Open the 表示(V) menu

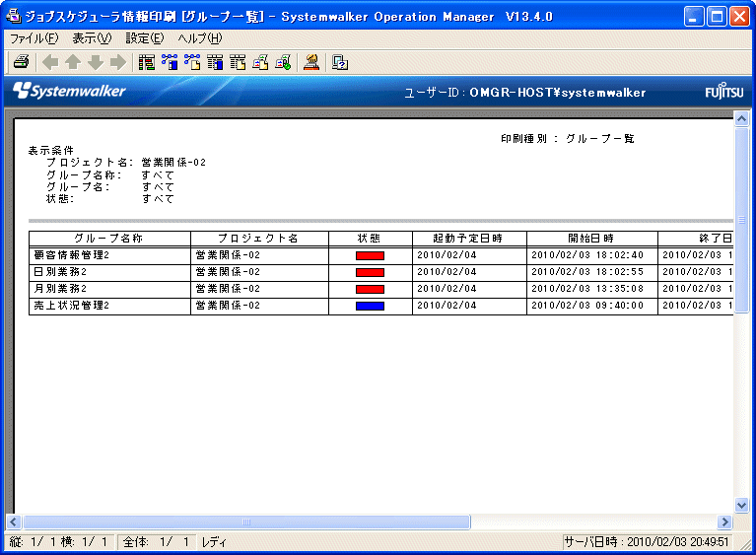tap(92, 37)
